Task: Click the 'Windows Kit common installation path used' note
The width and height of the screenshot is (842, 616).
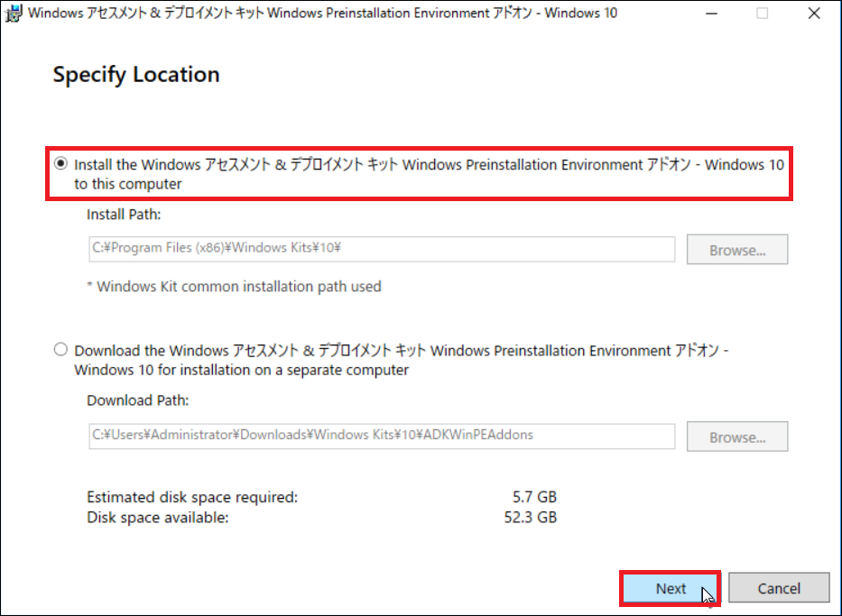Action: click(x=234, y=287)
